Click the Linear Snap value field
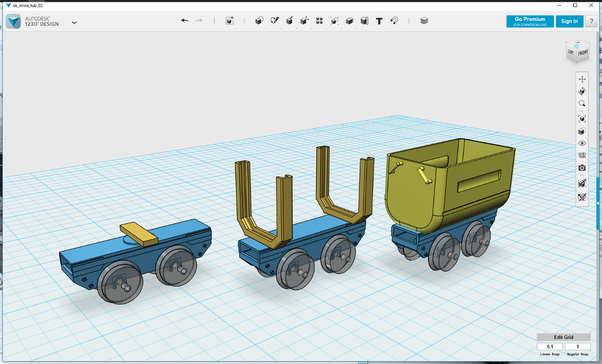 550,347
